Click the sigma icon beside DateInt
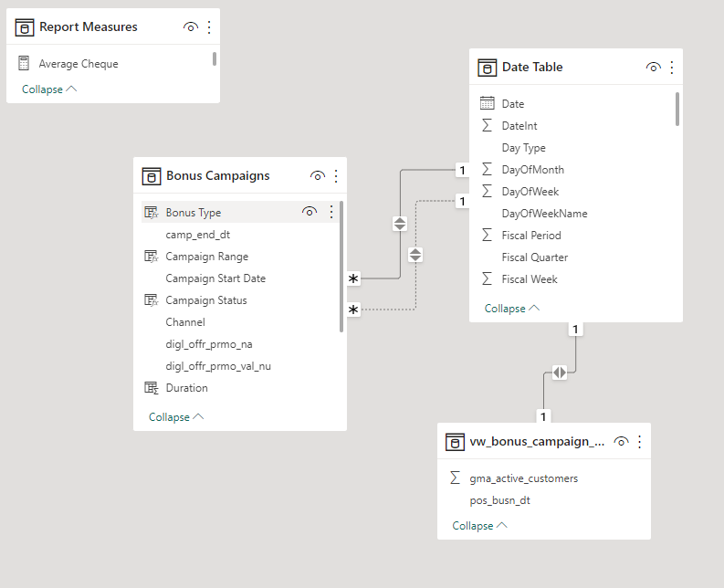This screenshot has height=588, width=724. (487, 125)
